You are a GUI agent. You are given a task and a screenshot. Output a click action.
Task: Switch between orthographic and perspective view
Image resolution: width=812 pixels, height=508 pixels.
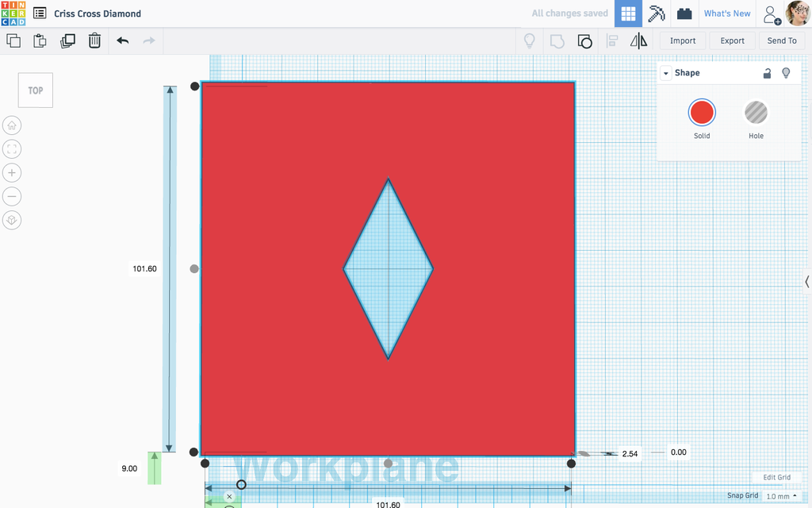pos(12,221)
